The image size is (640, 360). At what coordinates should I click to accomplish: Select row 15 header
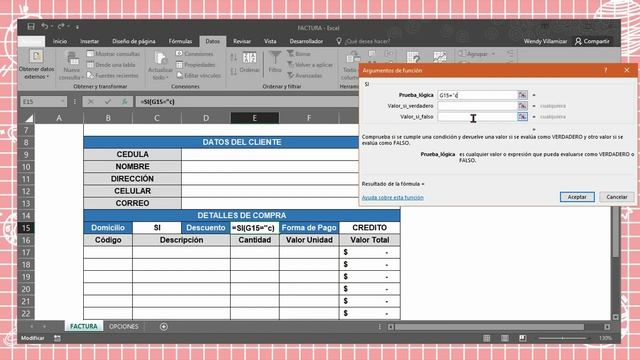[x=26, y=228]
